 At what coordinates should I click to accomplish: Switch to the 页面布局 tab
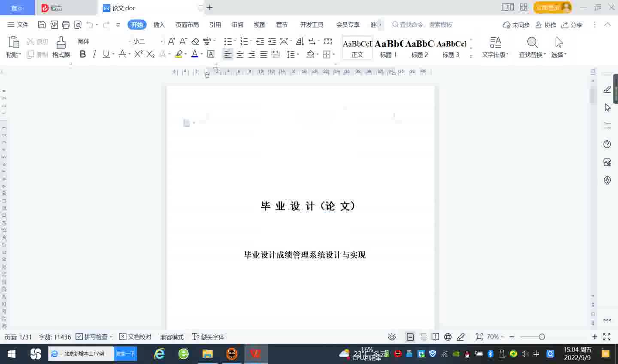pos(187,25)
